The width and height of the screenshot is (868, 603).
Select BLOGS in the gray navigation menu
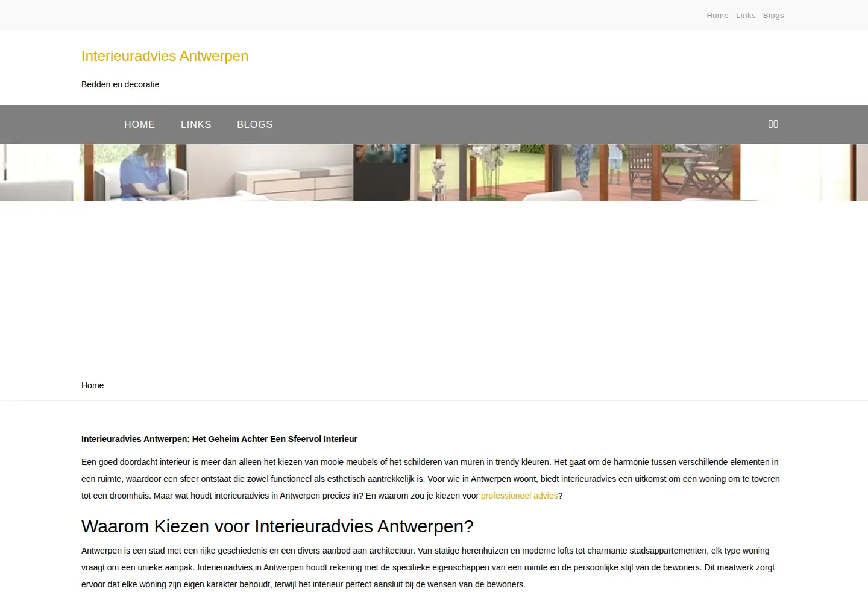(255, 124)
